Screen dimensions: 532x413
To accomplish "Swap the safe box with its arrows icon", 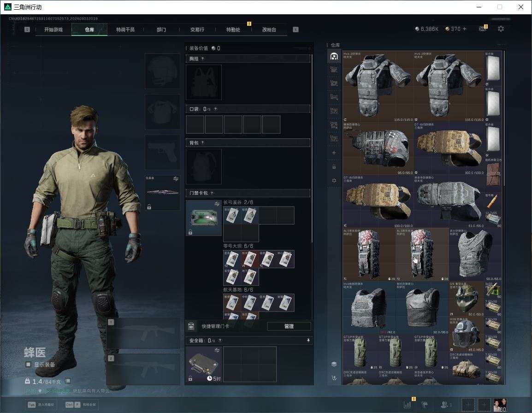I will point(217,350).
